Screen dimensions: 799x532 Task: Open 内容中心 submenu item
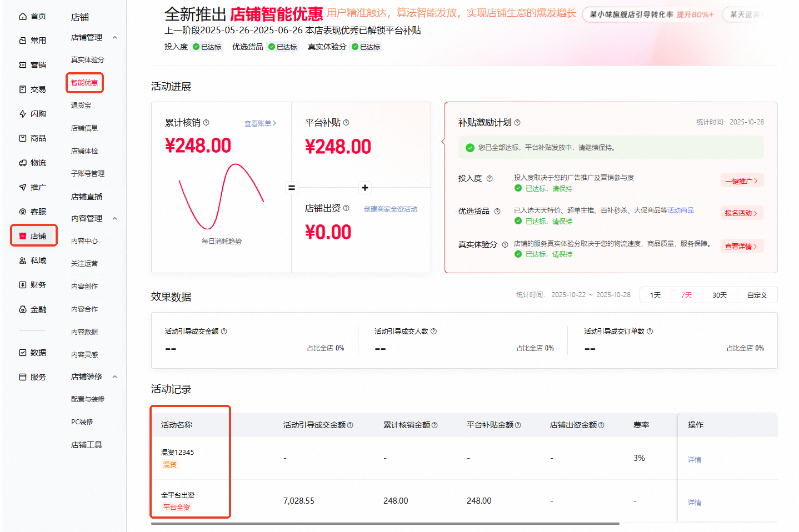tap(84, 241)
